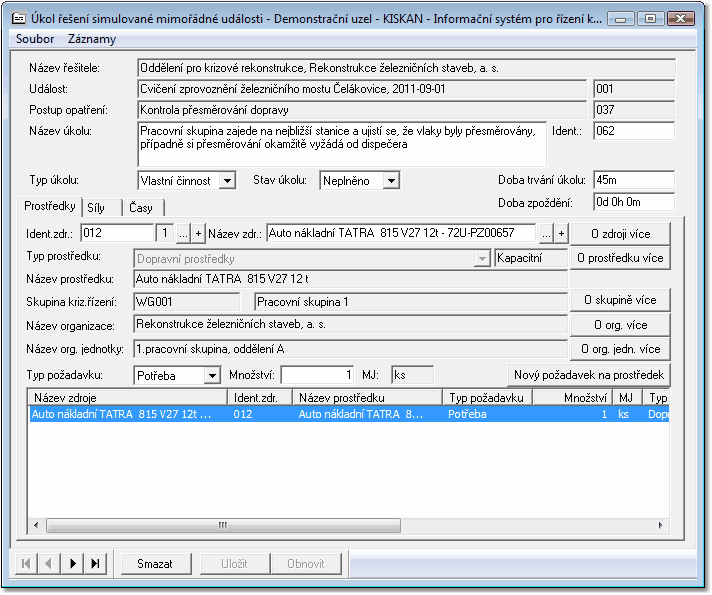This screenshot has width=712, height=595.
Task: Go to the next record
Action: pos(72,564)
